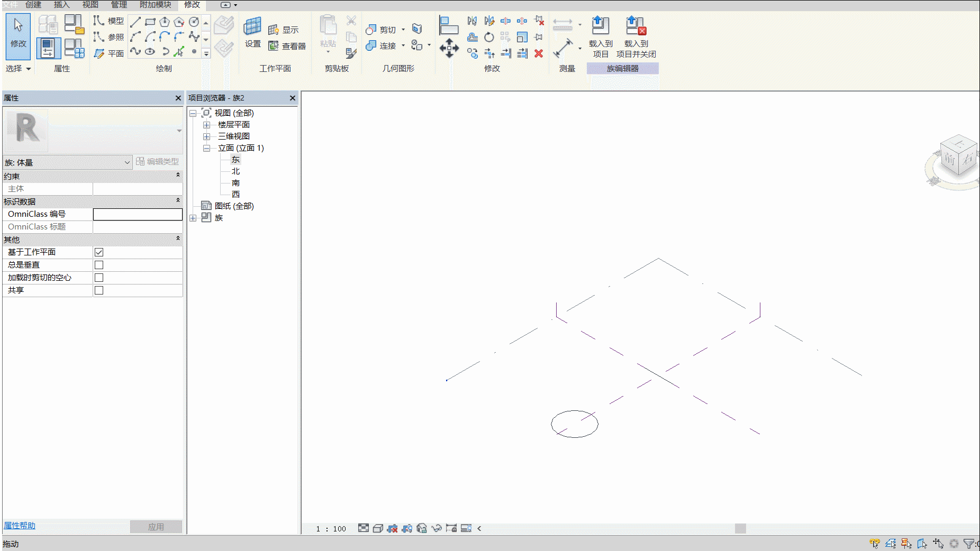This screenshot has width=980, height=551.
Task: Open the 插入 ribbon tab
Action: point(62,5)
